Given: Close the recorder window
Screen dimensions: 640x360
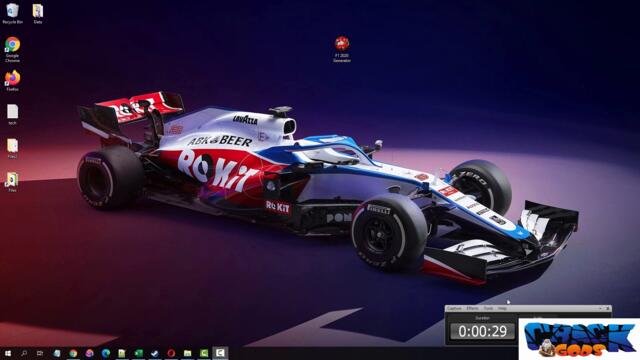Looking at the screenshot, I should click(x=608, y=309).
